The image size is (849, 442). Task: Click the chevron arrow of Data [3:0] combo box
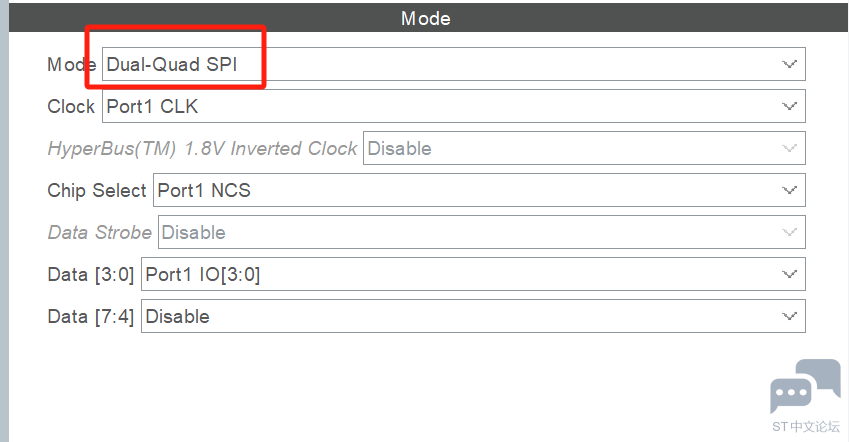(789, 274)
